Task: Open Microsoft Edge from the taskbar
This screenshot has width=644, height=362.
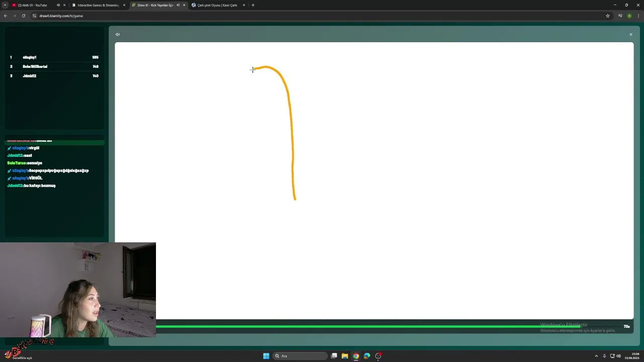Action: click(367, 356)
